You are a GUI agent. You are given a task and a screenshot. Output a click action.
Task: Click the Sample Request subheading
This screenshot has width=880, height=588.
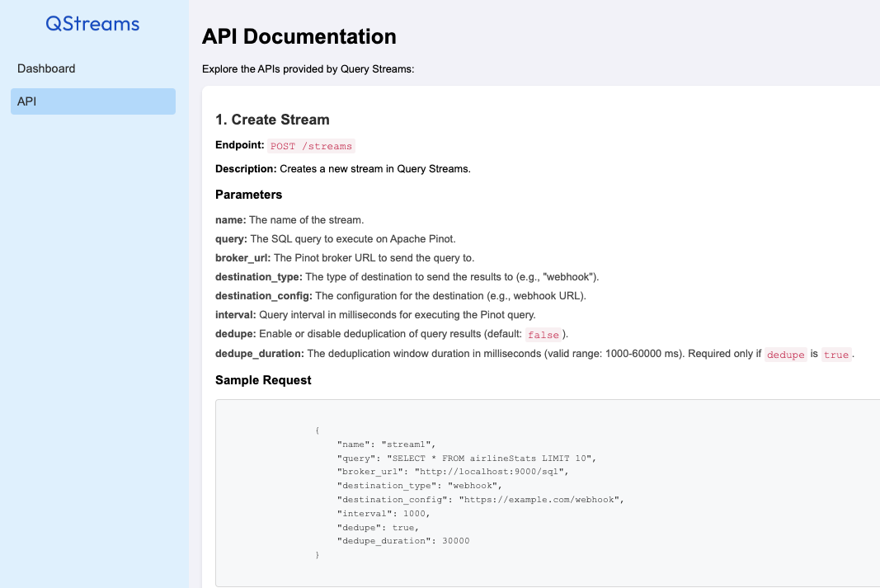[263, 380]
